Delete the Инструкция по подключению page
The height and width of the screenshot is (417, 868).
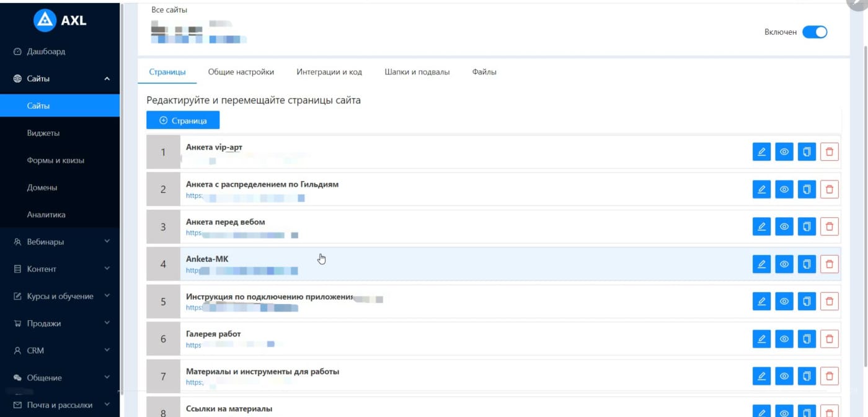click(829, 302)
